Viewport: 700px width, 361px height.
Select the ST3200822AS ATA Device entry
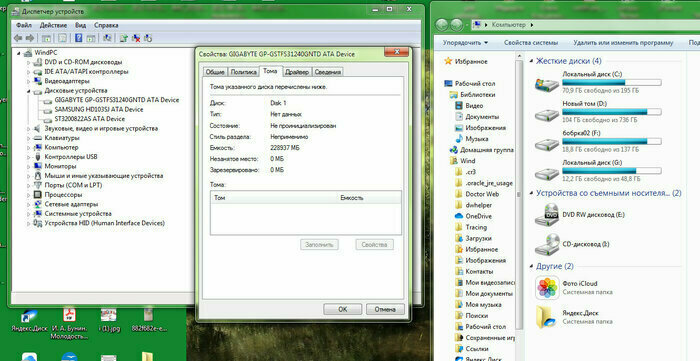coord(89,119)
